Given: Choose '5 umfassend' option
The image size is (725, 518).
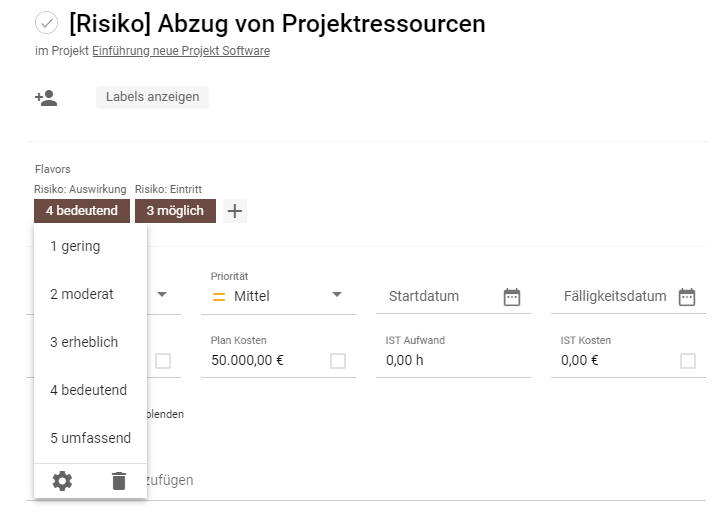Looking at the screenshot, I should (91, 438).
